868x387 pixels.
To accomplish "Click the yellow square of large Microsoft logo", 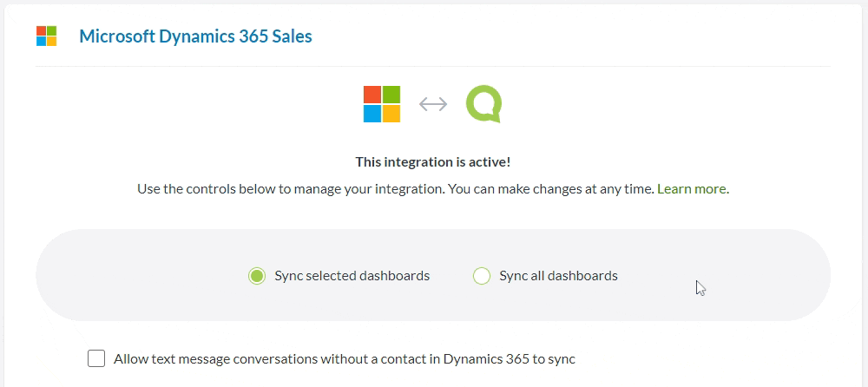I will point(391,114).
